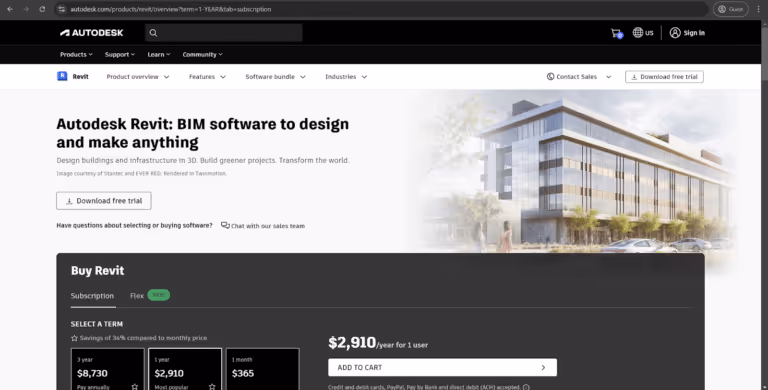
Task: Open the browser three-dot menu
Action: [758, 9]
